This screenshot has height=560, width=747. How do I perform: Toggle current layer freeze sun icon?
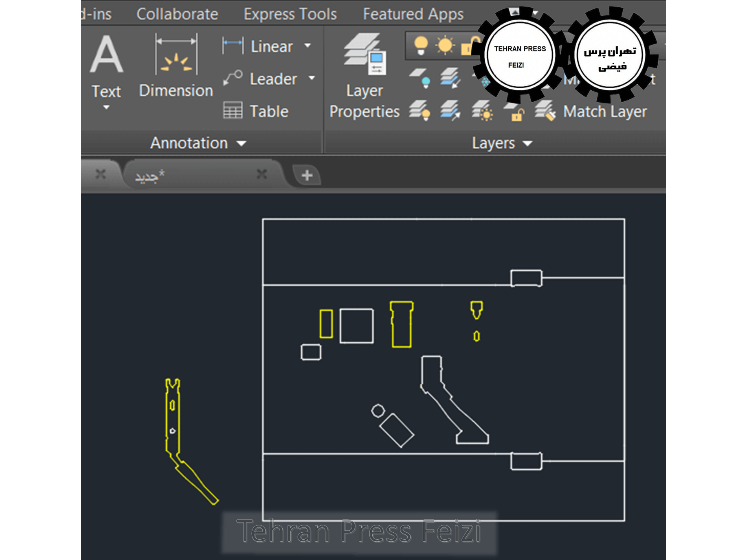445,45
